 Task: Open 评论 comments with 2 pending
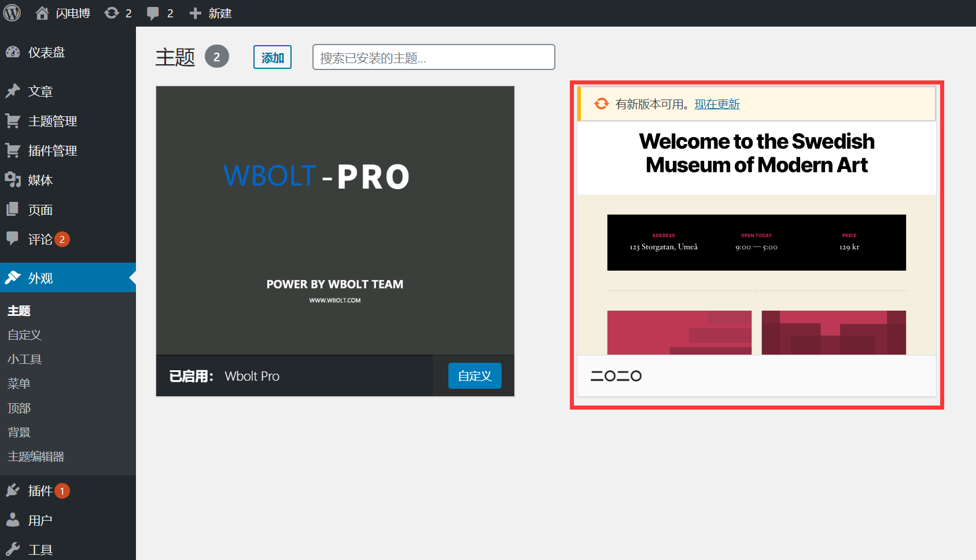pos(40,240)
